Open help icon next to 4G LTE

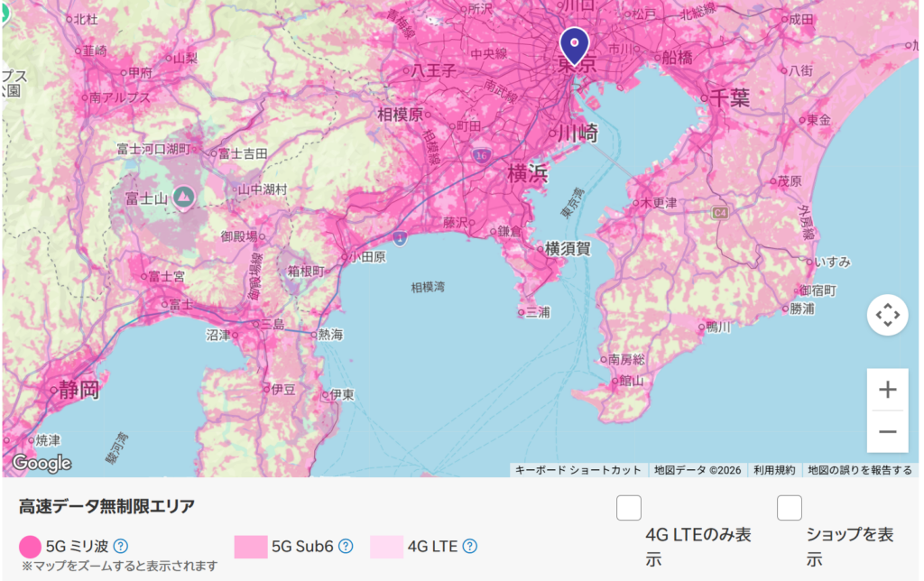point(469,546)
